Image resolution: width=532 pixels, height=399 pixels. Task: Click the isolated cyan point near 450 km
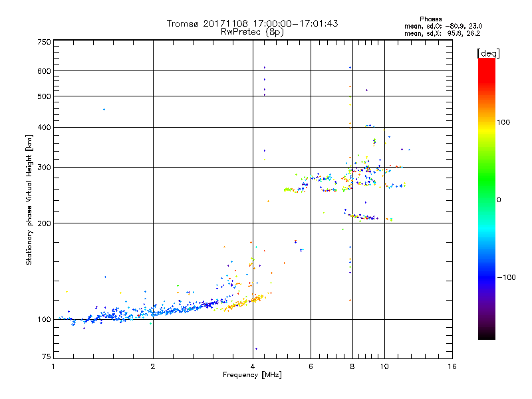(x=104, y=109)
